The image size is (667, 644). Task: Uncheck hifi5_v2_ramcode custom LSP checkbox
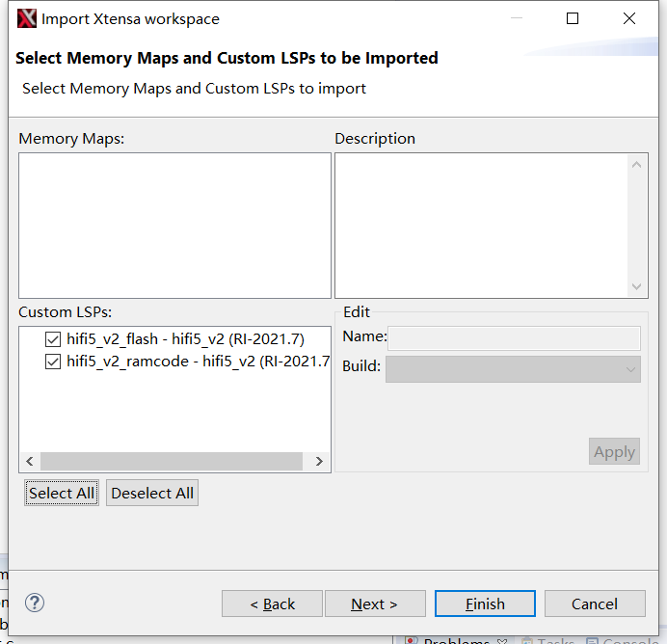coord(53,362)
